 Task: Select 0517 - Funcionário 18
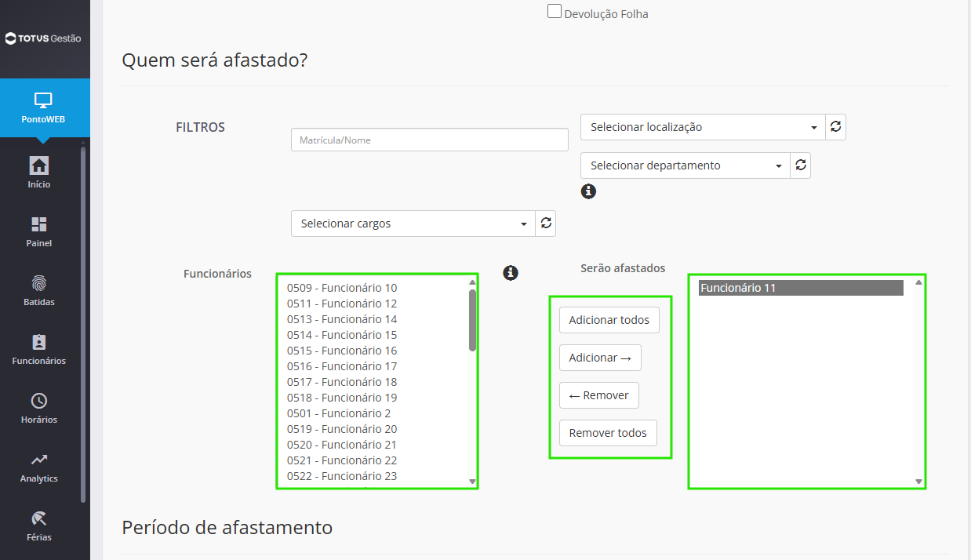(342, 382)
